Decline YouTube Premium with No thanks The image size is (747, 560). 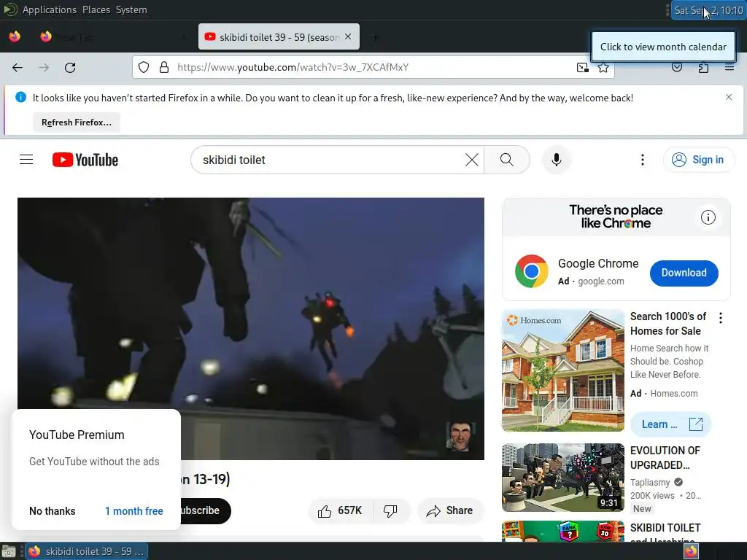(53, 511)
